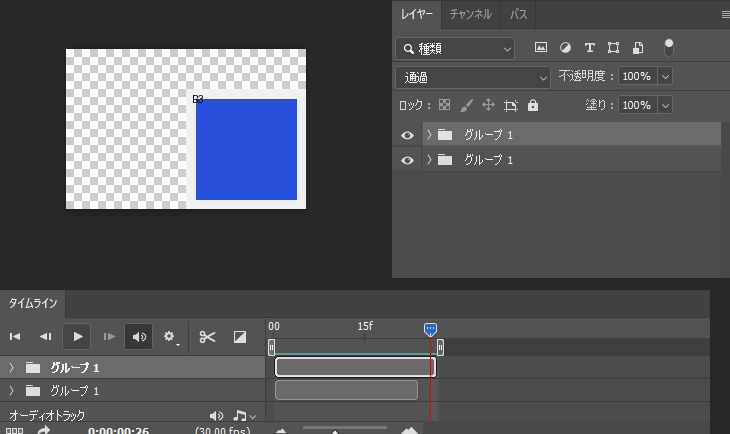Toggle timeline audio playback speaker button
Image resolution: width=730 pixels, height=434 pixels.
click(139, 336)
